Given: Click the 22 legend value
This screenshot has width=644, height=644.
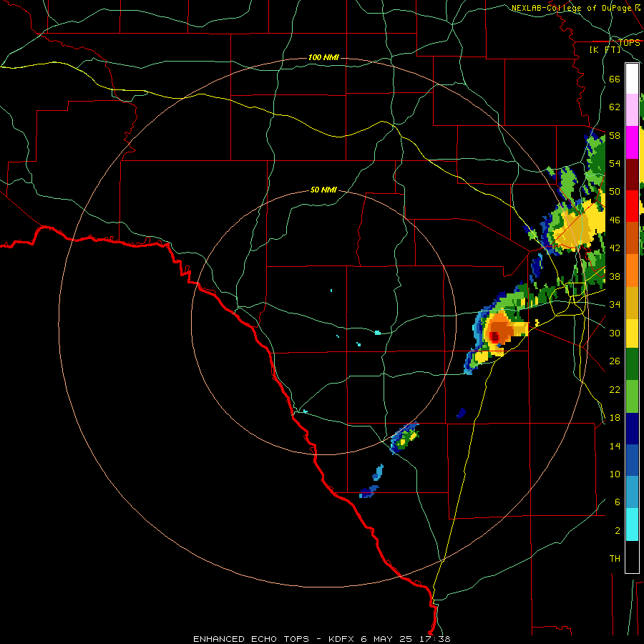Looking at the screenshot, I should (x=615, y=389).
